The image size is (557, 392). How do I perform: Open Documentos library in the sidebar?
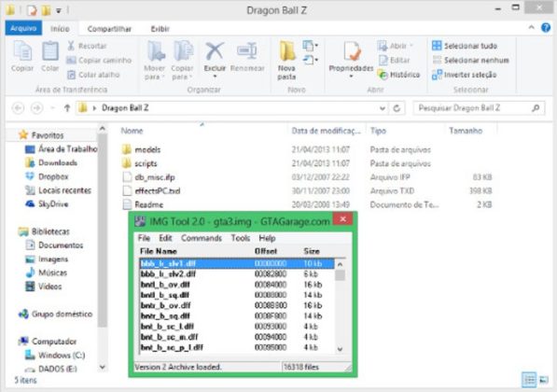click(x=54, y=245)
